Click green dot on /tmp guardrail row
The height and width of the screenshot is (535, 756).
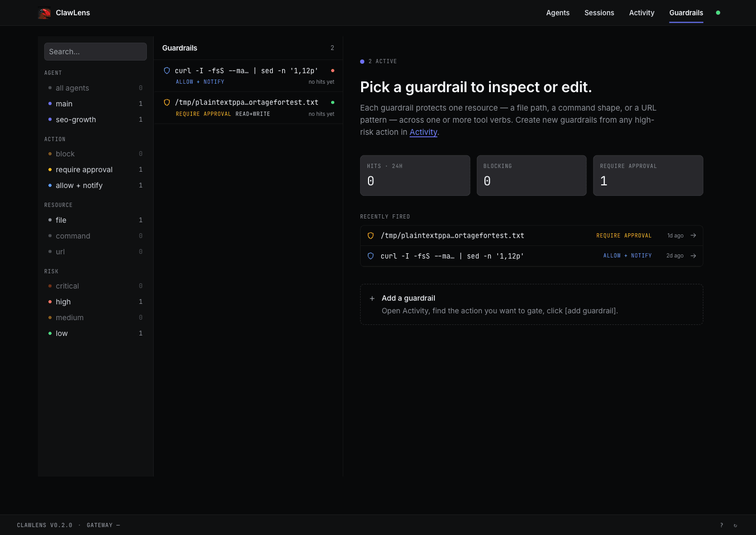(x=333, y=103)
